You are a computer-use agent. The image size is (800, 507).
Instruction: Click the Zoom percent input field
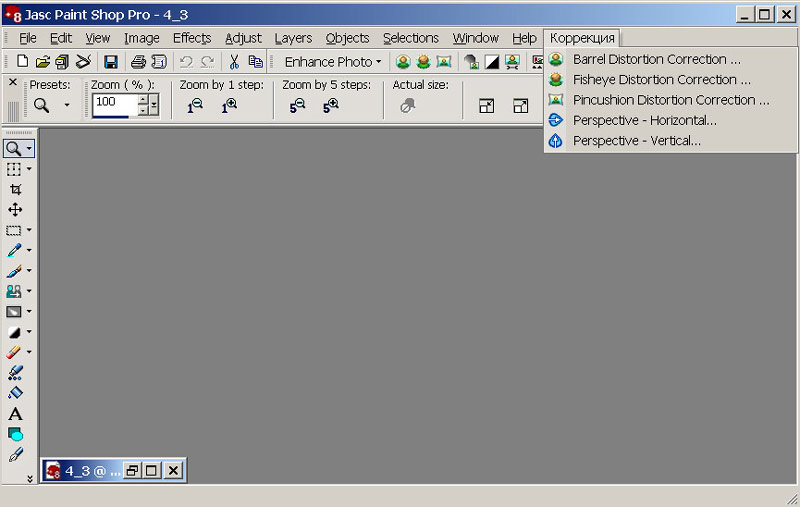pyautogui.click(x=115, y=102)
